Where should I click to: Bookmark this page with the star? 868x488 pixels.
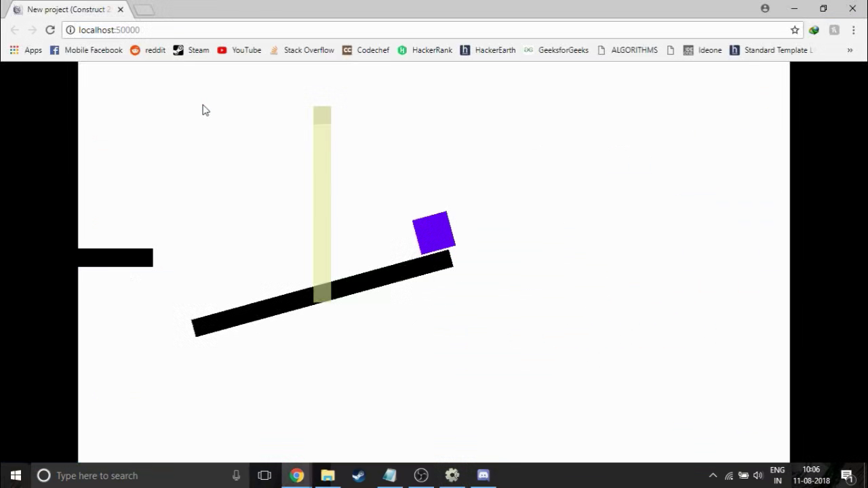(x=795, y=30)
